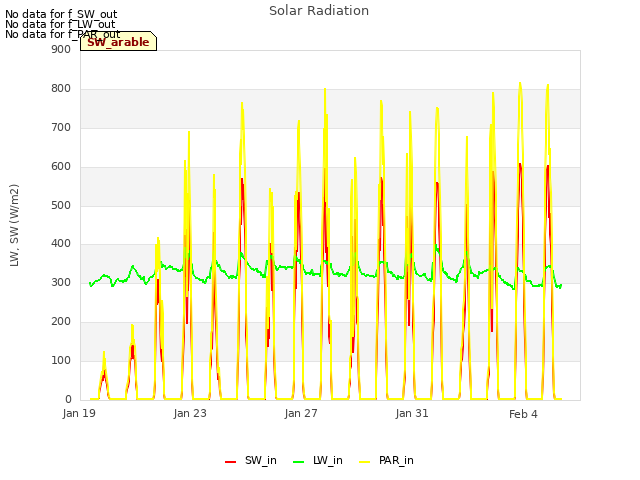Click the Jan 19 x-axis tick label

pos(79,413)
